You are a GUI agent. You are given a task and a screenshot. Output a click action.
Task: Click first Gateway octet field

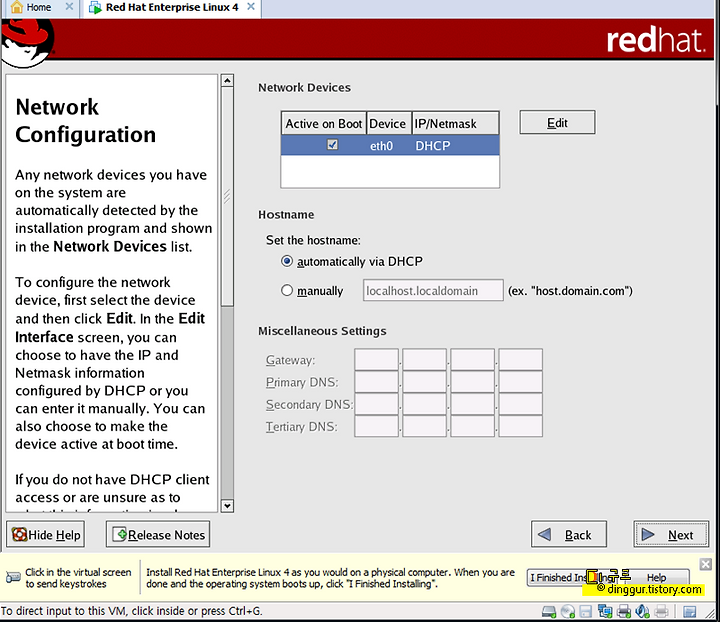[x=376, y=360]
